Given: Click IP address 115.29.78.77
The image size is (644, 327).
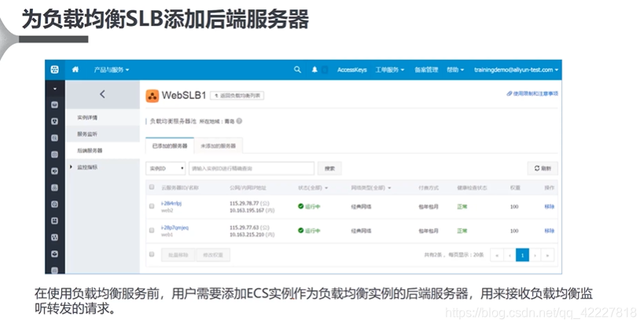Looking at the screenshot, I should tap(244, 204).
